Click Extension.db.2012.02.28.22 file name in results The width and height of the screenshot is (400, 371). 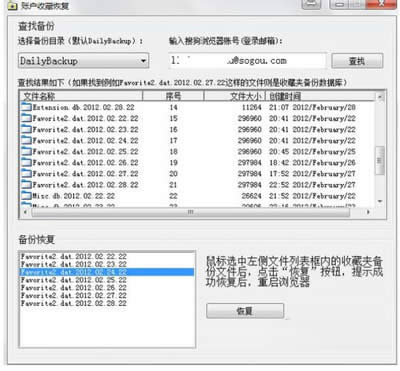pyautogui.click(x=83, y=107)
